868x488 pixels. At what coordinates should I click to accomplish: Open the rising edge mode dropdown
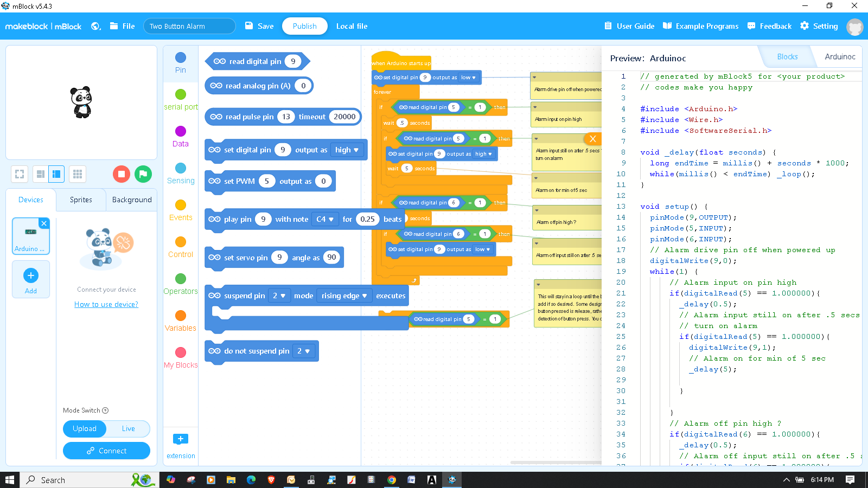coord(344,296)
